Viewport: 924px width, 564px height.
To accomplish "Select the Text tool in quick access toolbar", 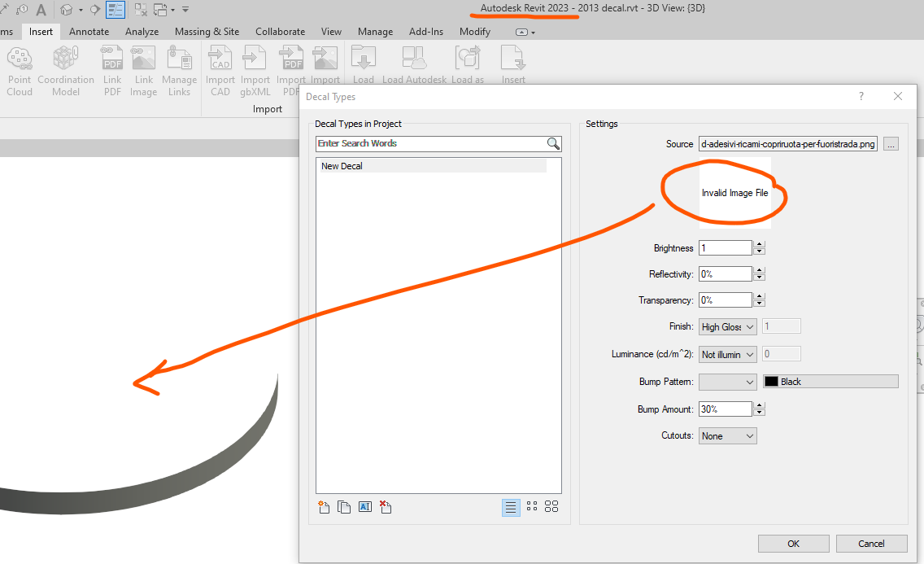I will tap(41, 10).
